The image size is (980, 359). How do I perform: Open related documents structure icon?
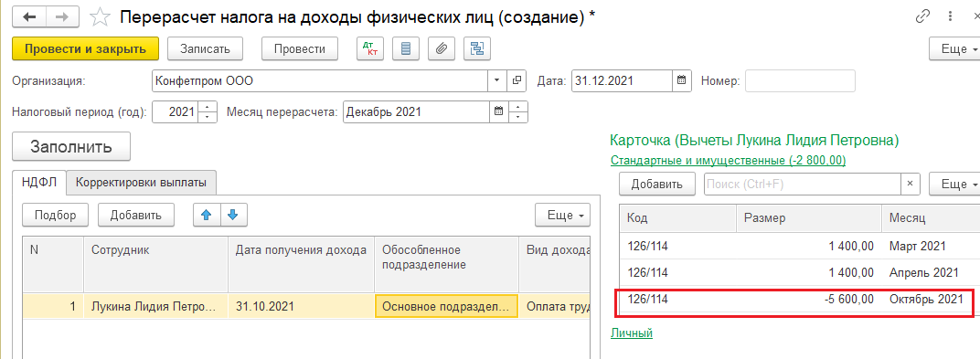pyautogui.click(x=477, y=48)
